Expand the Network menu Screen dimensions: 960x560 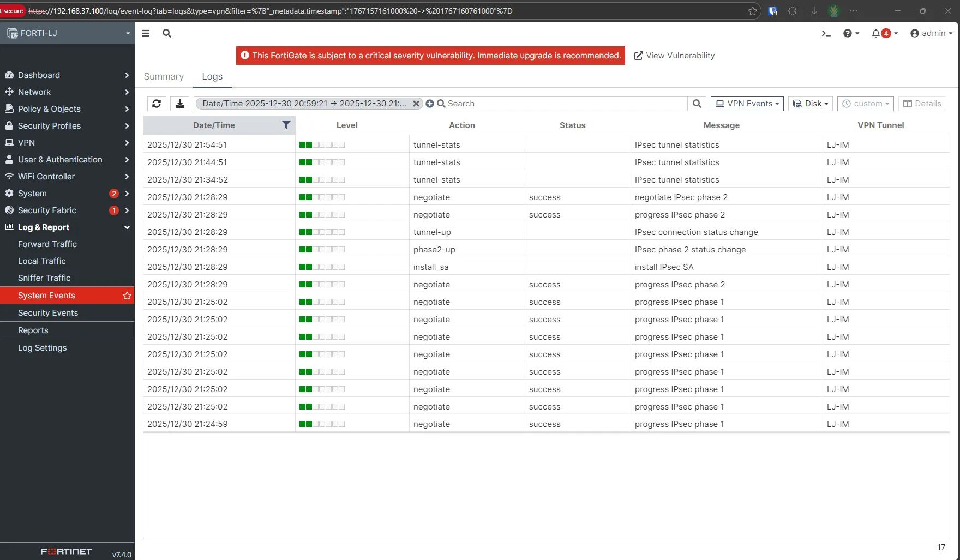(x=35, y=92)
